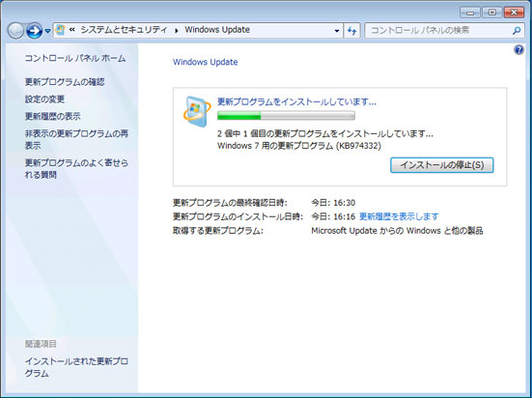The image size is (532, 398).
Task: Open 非表示の更新プログラムの再表示 link
Action: (x=76, y=139)
